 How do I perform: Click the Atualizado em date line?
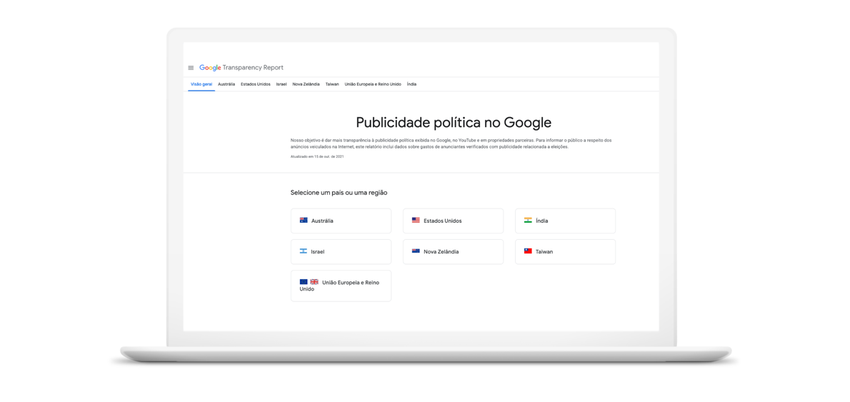(317, 157)
